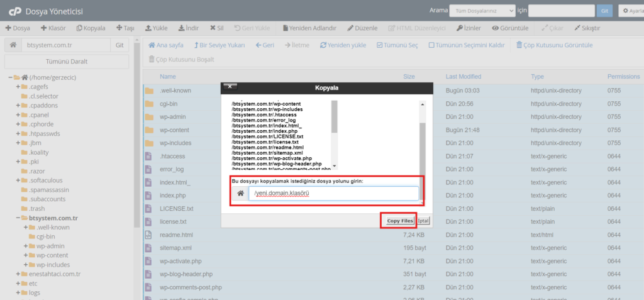Screen dimensions: 644x300
Task: Click home icon in Kopyala dialog
Action: point(241,194)
